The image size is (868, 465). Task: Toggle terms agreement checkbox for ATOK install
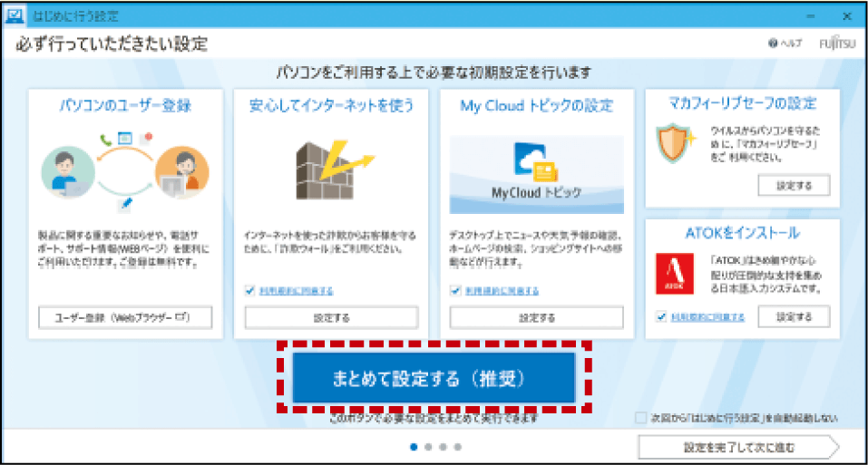[662, 317]
